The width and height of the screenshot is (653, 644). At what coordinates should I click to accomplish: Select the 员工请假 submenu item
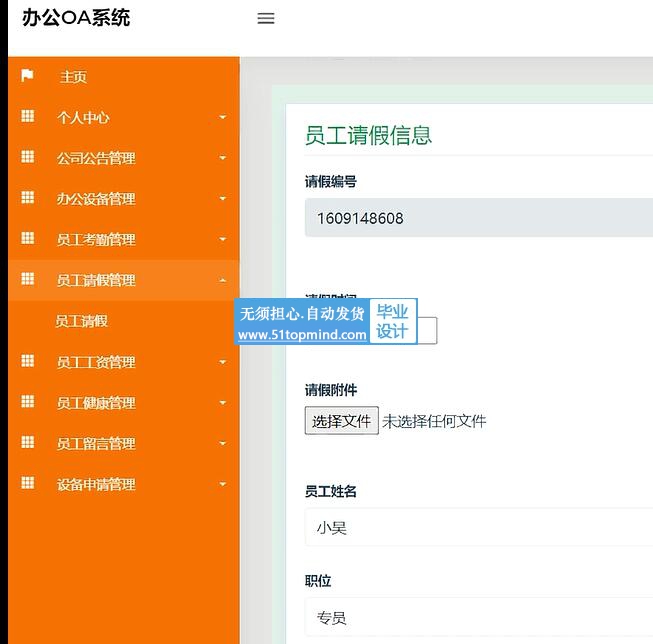click(81, 321)
